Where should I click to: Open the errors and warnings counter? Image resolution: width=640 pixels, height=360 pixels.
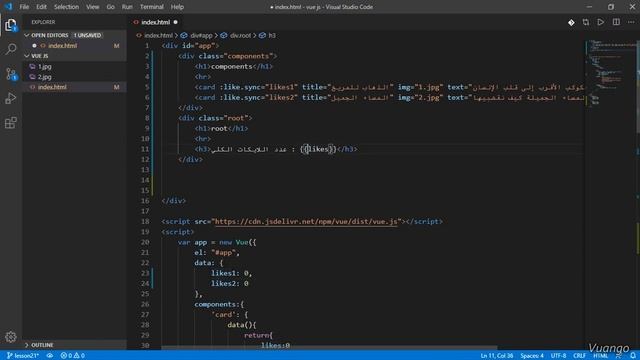(x=73, y=356)
